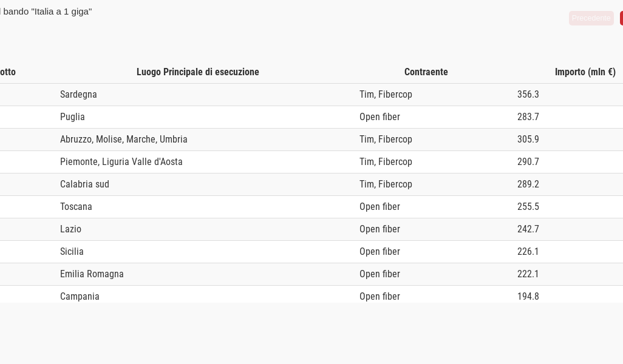
Task: Click the Precedente pagination button
Action: [x=591, y=18]
